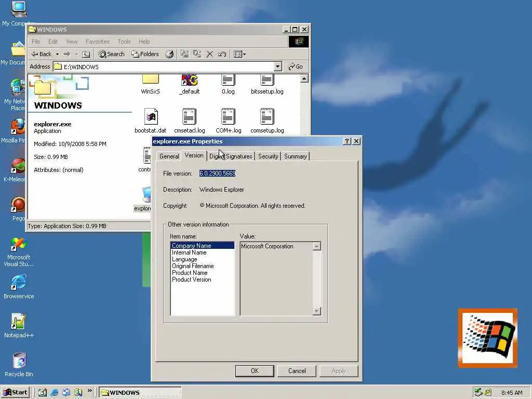Click the Forward arrow in WINDOWS toolbar
This screenshot has width=532, height=399.
tap(67, 54)
